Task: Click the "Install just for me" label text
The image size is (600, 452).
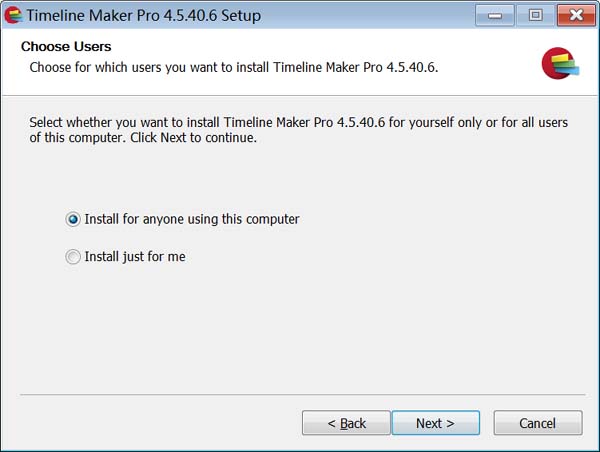Action: tap(135, 257)
